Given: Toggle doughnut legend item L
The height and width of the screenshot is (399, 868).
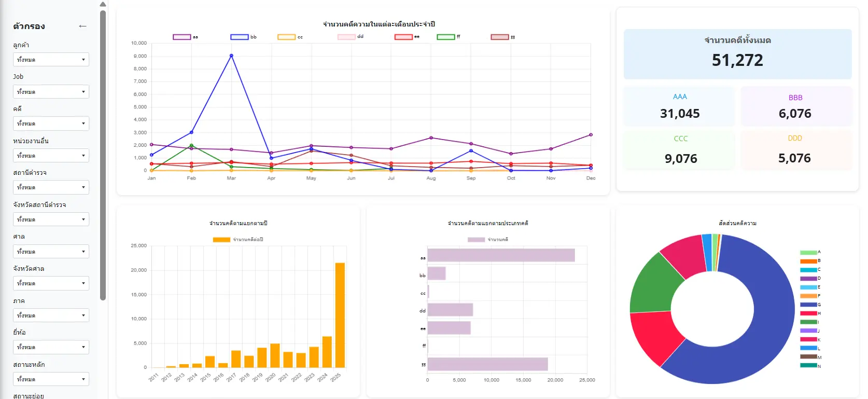Looking at the screenshot, I should pos(810,349).
